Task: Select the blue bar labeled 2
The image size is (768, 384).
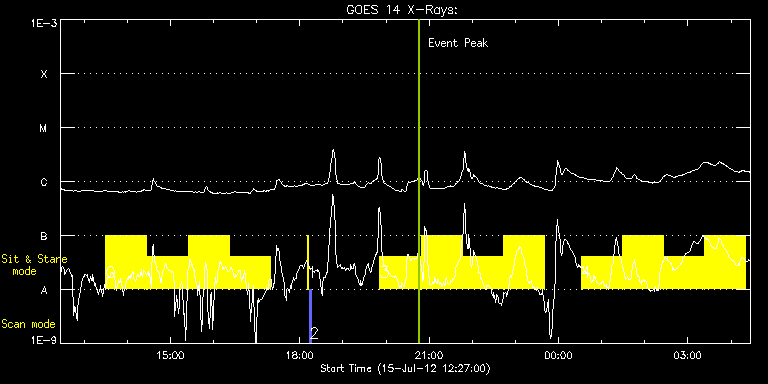Action: 311,316
